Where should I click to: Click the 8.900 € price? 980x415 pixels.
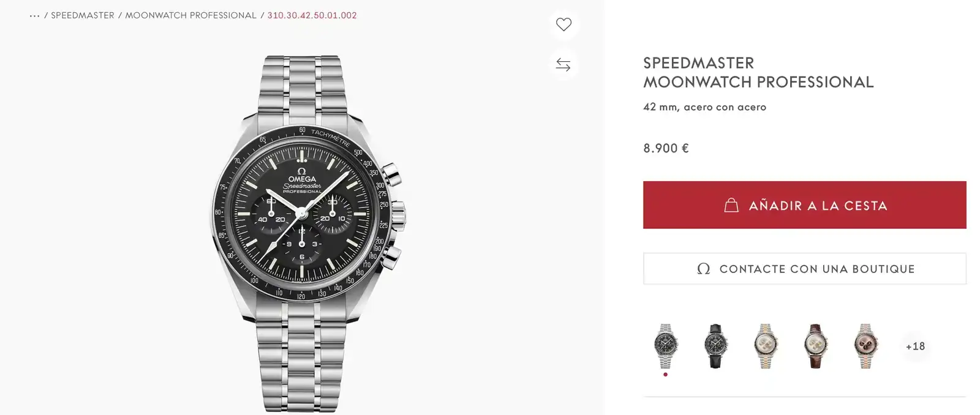pos(666,148)
